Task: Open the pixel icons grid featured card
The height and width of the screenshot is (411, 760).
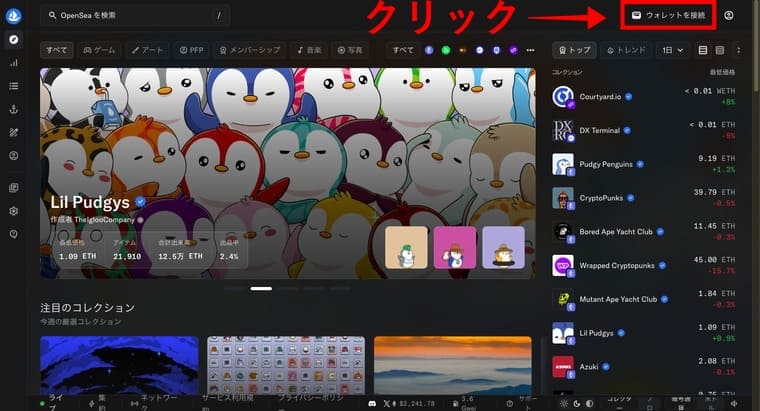Action: point(286,365)
